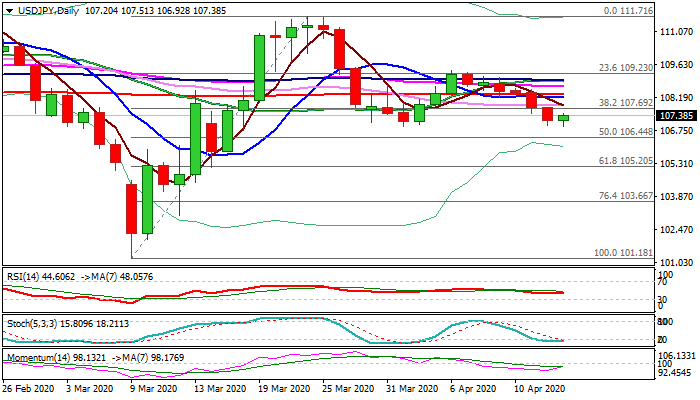
Task: Select OHLC values 107.204 107.513 106.928 107.385
Action: 155,11
